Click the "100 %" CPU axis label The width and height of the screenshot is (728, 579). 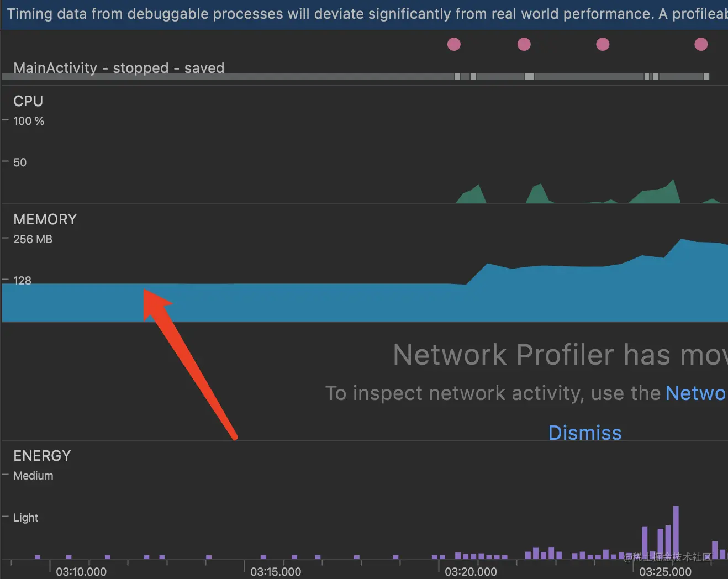(29, 121)
